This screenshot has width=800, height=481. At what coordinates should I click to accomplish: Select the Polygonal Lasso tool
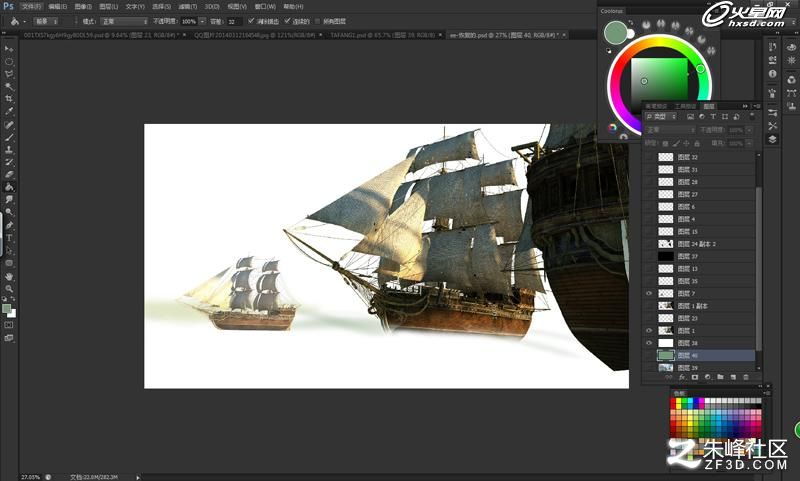9,74
